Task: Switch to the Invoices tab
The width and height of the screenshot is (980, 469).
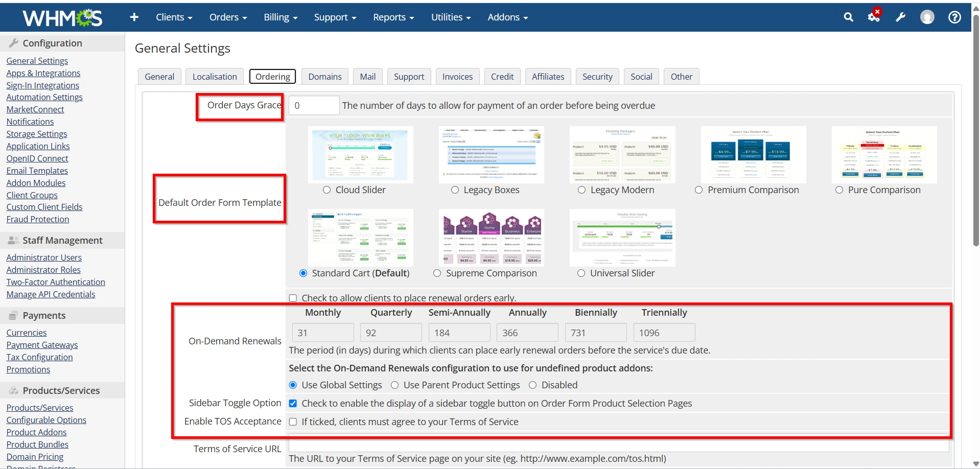Action: click(x=458, y=77)
